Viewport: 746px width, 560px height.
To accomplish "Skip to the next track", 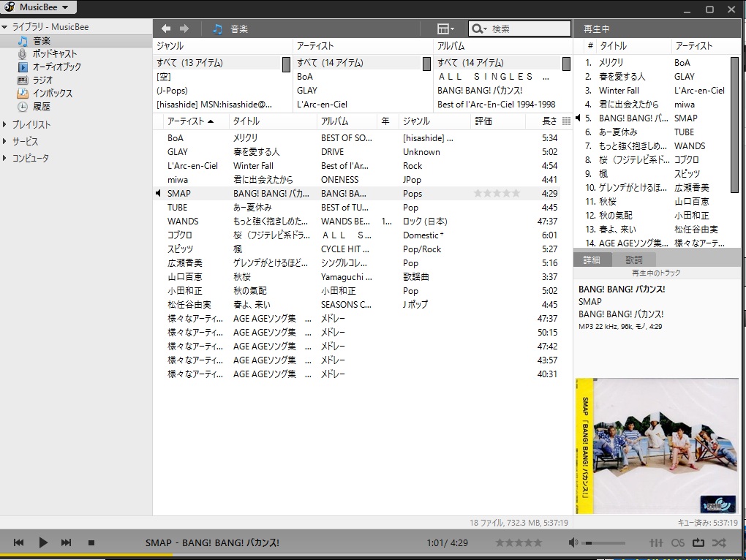I will 66,542.
